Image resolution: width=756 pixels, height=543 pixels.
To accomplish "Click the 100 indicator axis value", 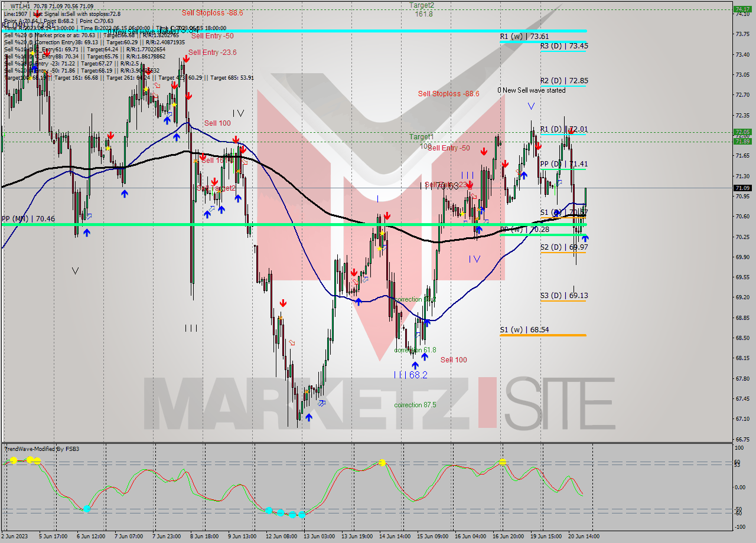I will point(739,449).
